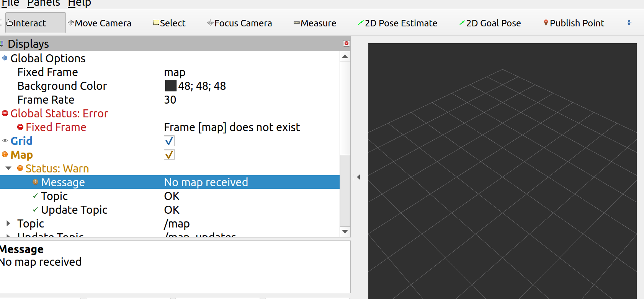Click the Status: Warn orange icon
This screenshot has height=299, width=644.
(x=20, y=168)
